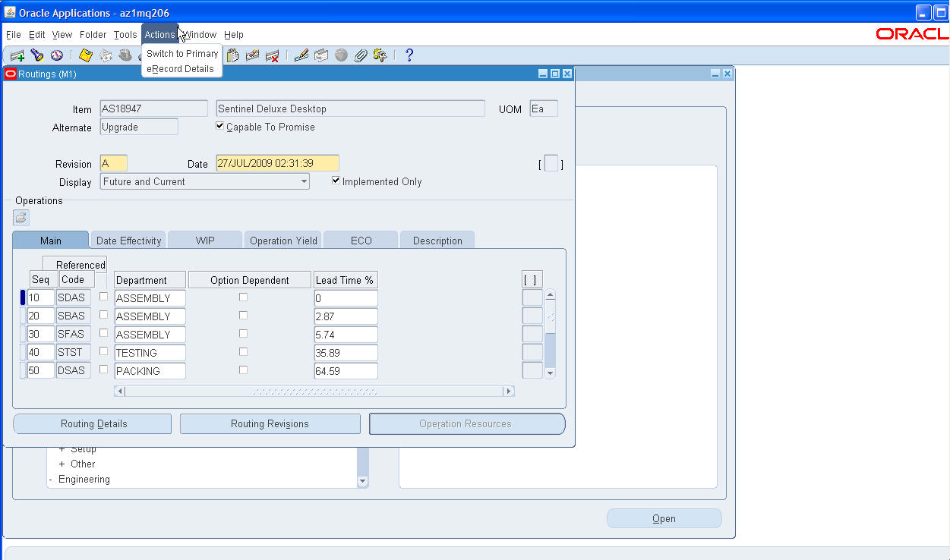950x560 pixels.
Task: Click the horizontal scrollbar thumb in operations
Action: tap(314, 392)
